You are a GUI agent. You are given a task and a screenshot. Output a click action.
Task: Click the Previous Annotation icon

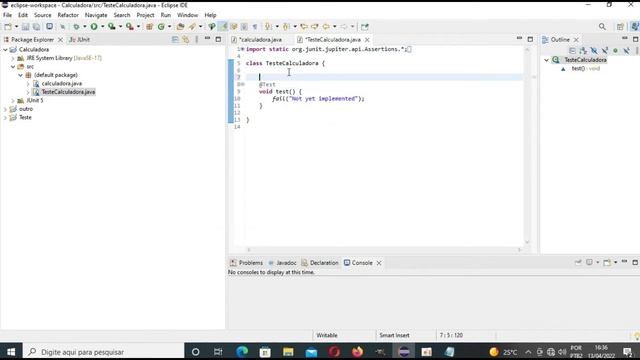coord(286,27)
